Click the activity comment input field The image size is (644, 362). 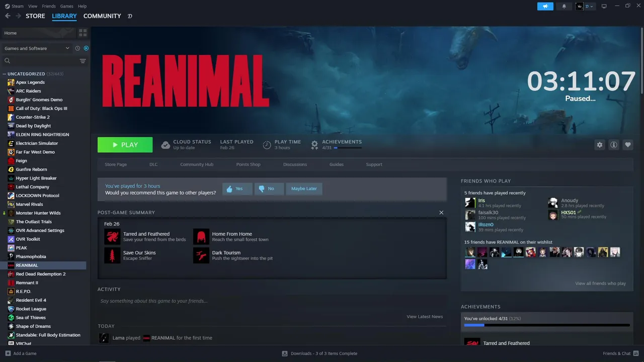click(272, 301)
